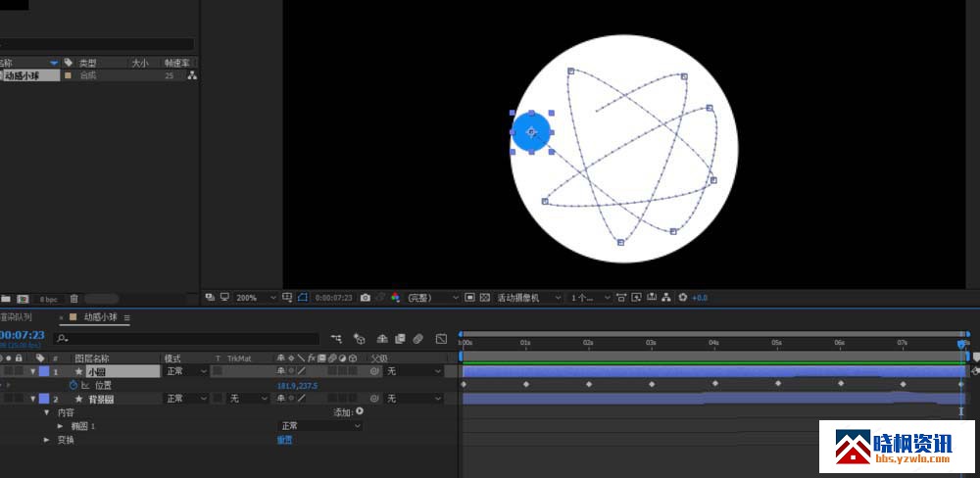This screenshot has height=478, width=980.
Task: Click the pixel aspect ratio correction icon
Action: [621, 298]
